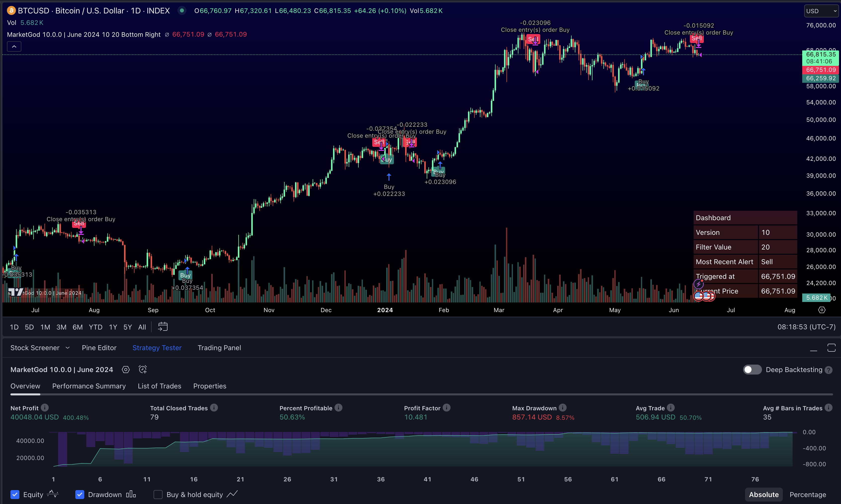Click Sell marker near June 2024 high
Image resolution: width=841 pixels, height=504 pixels.
(x=697, y=38)
